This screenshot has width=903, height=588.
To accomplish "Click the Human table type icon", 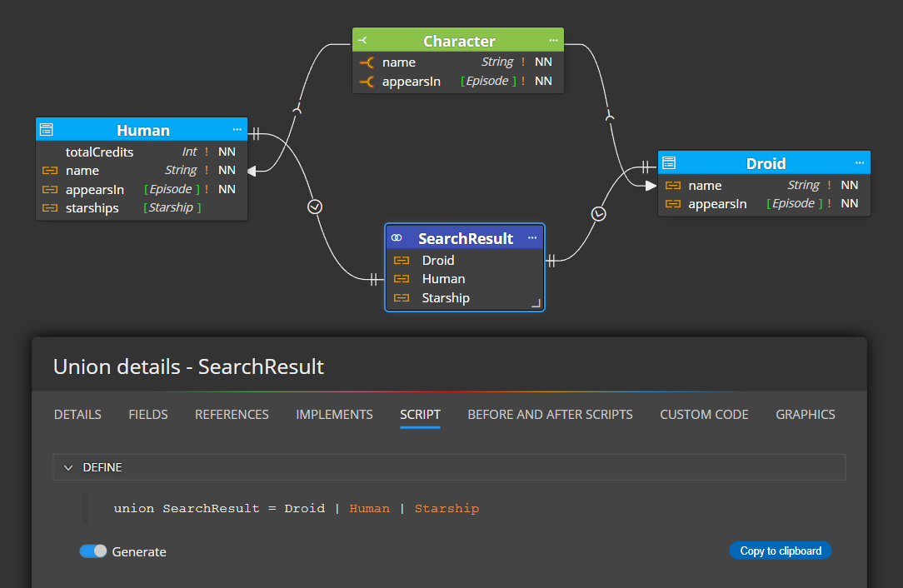I will pos(47,130).
